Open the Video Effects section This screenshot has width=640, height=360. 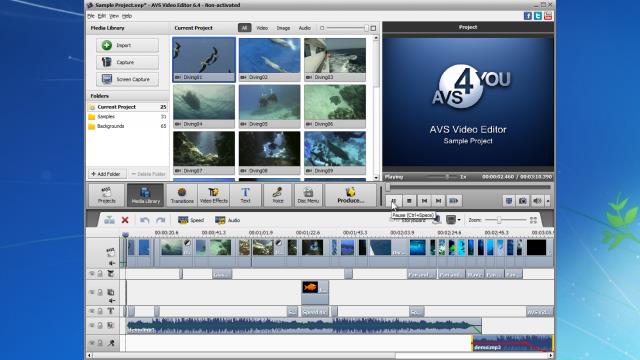[x=214, y=195]
